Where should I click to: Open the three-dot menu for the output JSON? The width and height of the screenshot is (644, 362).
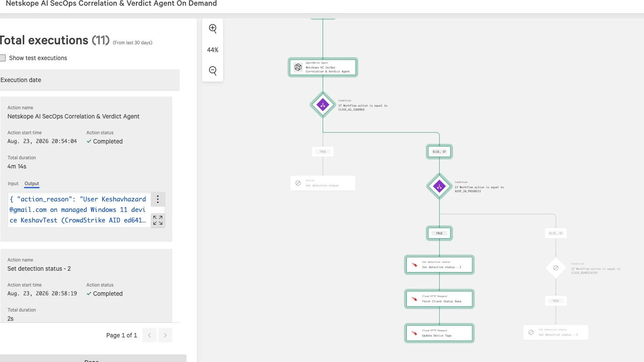click(x=158, y=199)
